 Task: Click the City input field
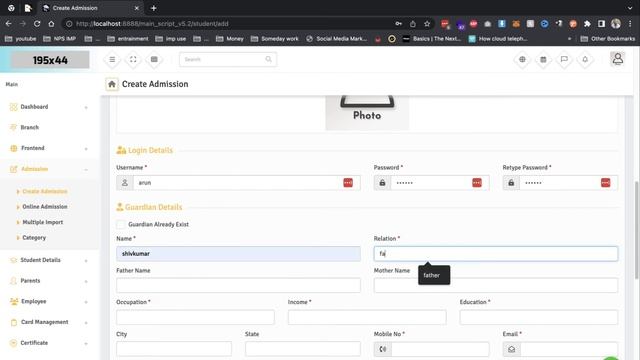174,349
